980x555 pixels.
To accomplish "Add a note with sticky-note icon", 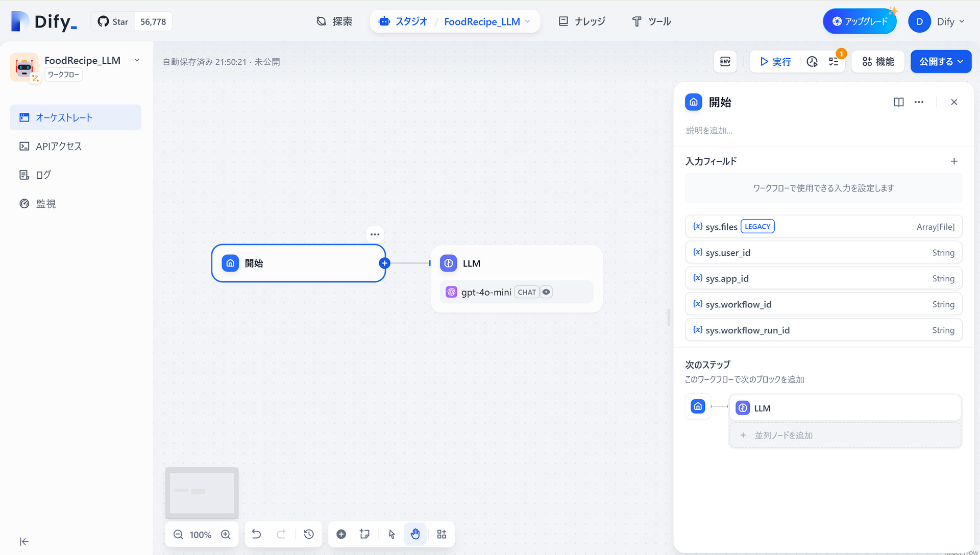I will pyautogui.click(x=364, y=534).
